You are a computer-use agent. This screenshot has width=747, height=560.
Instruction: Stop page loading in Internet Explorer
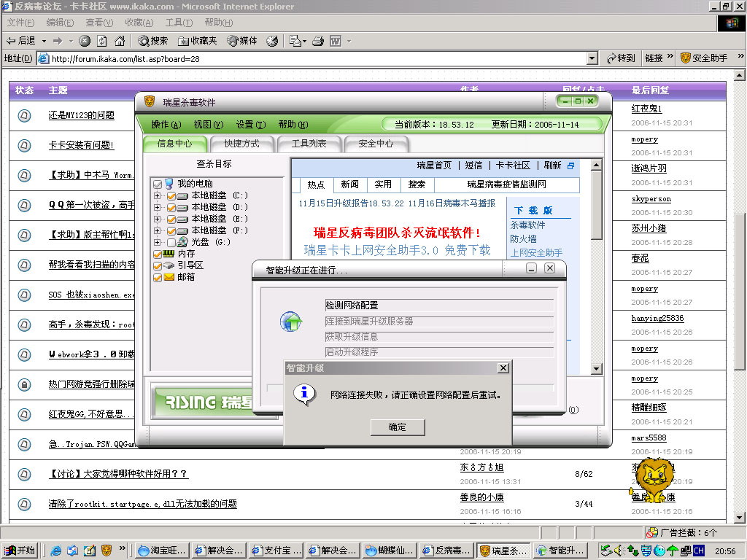[85, 41]
